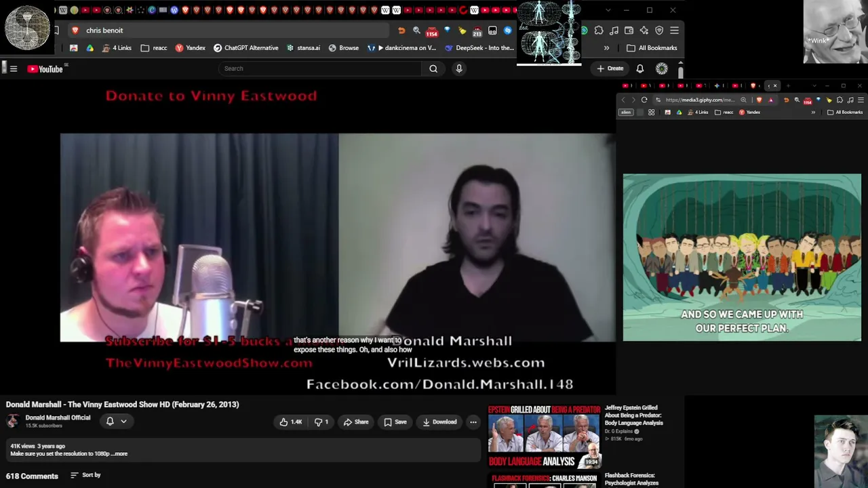Click the extension badge showing 213 in main browser

coord(477,31)
